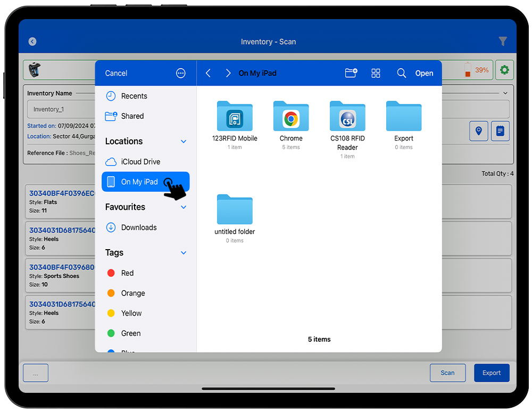532x412 pixels.
Task: Go back using the top-left arrow
Action: pos(32,42)
